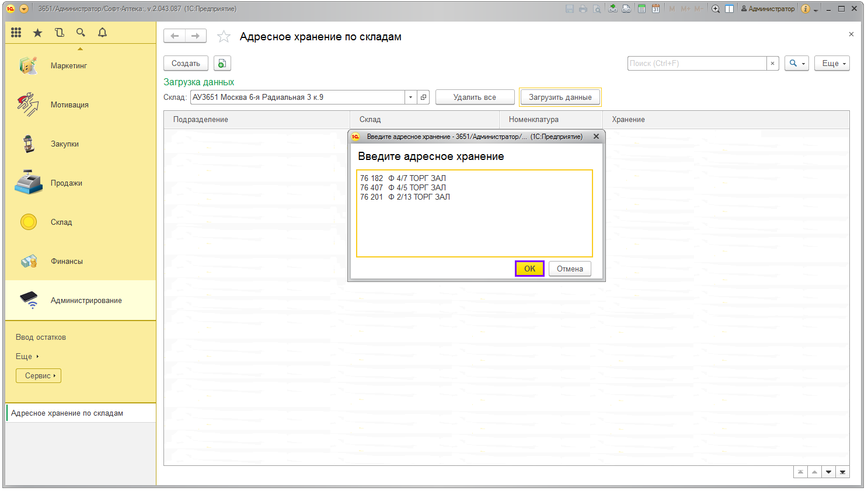The image size is (868, 491).
Task: Confirm dialog with the OK button
Action: [529, 269]
